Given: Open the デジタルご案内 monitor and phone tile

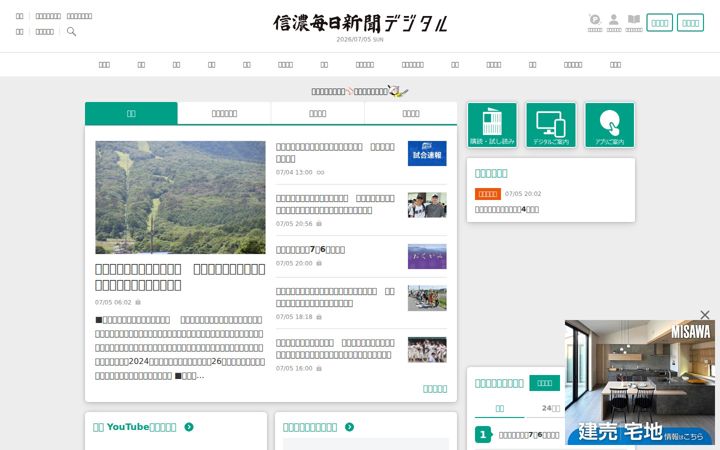Looking at the screenshot, I should pyautogui.click(x=551, y=125).
